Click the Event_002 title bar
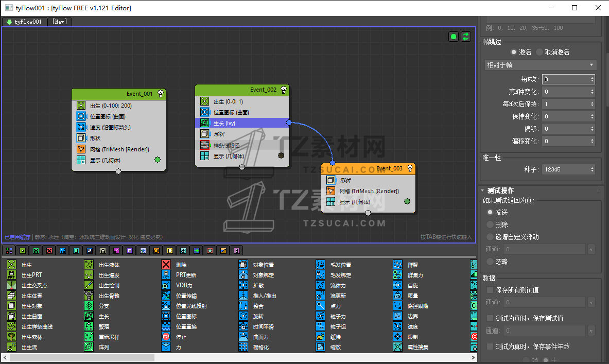The width and height of the screenshot is (609, 364). click(x=242, y=90)
